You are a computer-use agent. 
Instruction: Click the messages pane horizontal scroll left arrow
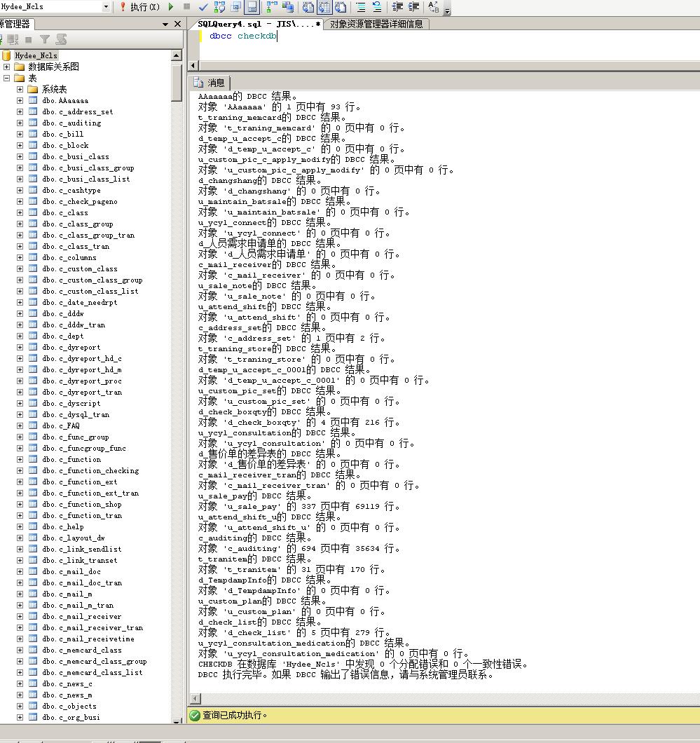click(195, 699)
